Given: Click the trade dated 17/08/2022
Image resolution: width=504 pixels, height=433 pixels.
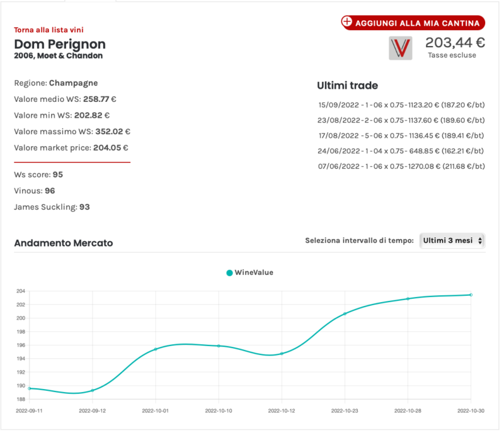Looking at the screenshot, I should point(401,135).
